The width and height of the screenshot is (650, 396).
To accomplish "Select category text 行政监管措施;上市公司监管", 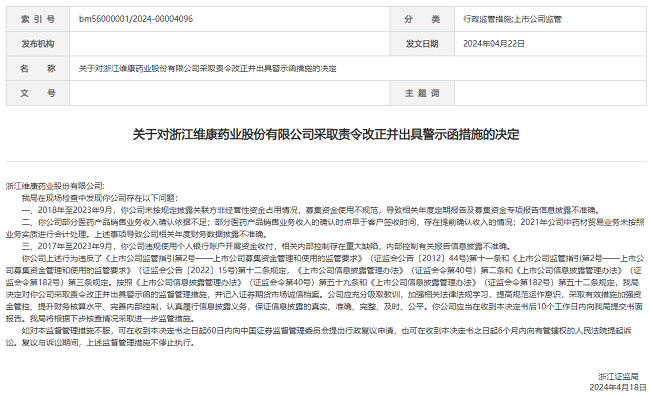I will (512, 19).
